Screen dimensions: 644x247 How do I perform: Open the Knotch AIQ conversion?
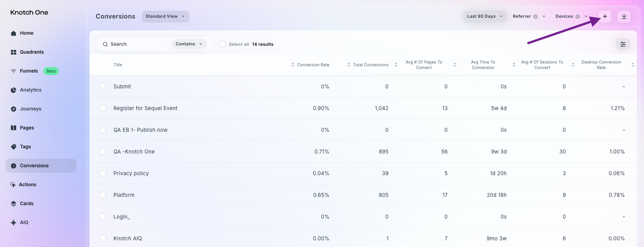[128, 238]
